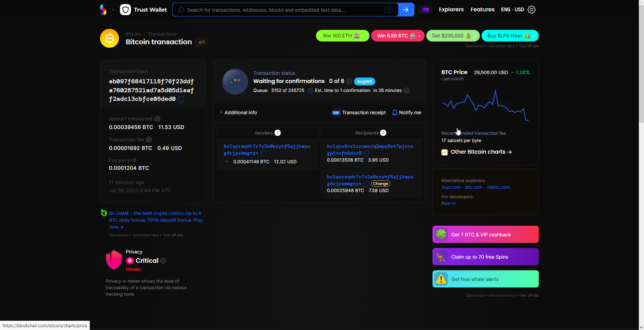Open the Features menu
Image resolution: width=644 pixels, height=330 pixels.
482,10
